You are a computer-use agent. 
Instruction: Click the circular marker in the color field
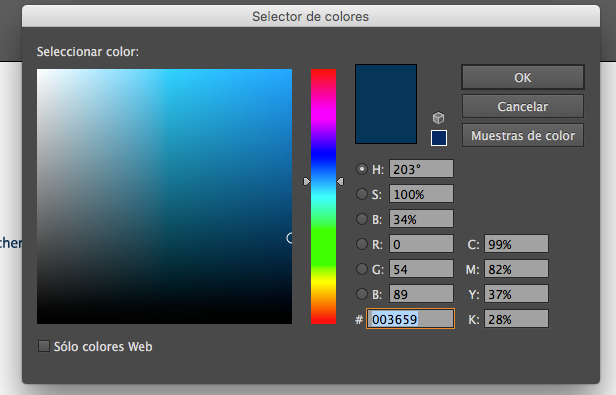click(x=290, y=238)
